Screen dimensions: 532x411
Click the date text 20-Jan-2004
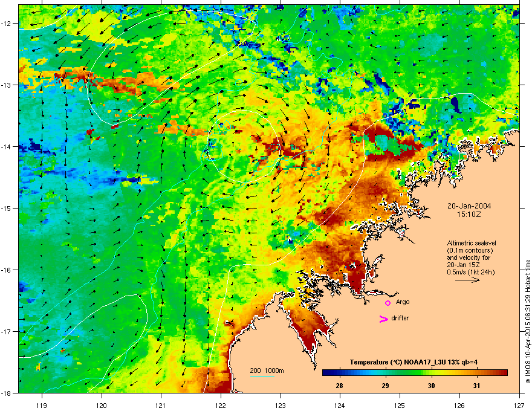pos(469,206)
